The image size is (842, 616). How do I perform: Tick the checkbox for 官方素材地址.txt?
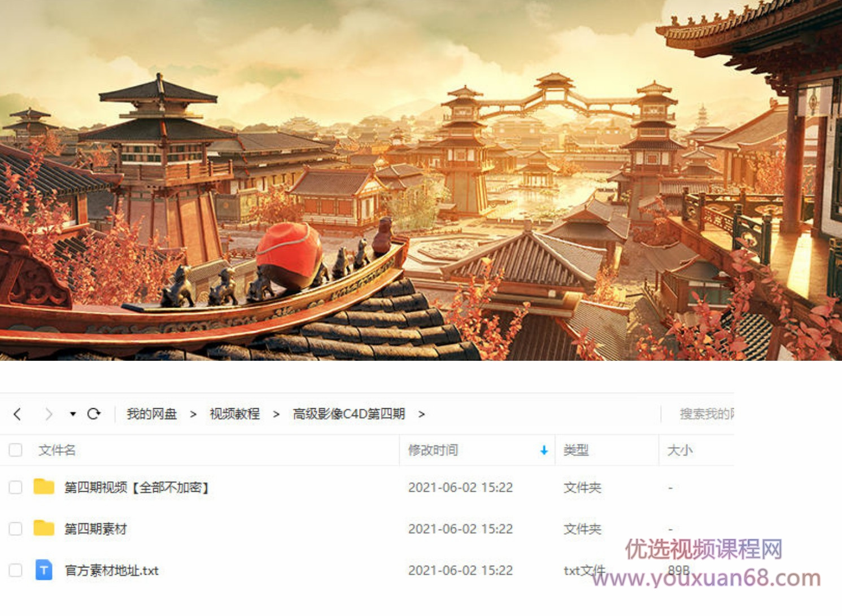pyautogui.click(x=16, y=570)
